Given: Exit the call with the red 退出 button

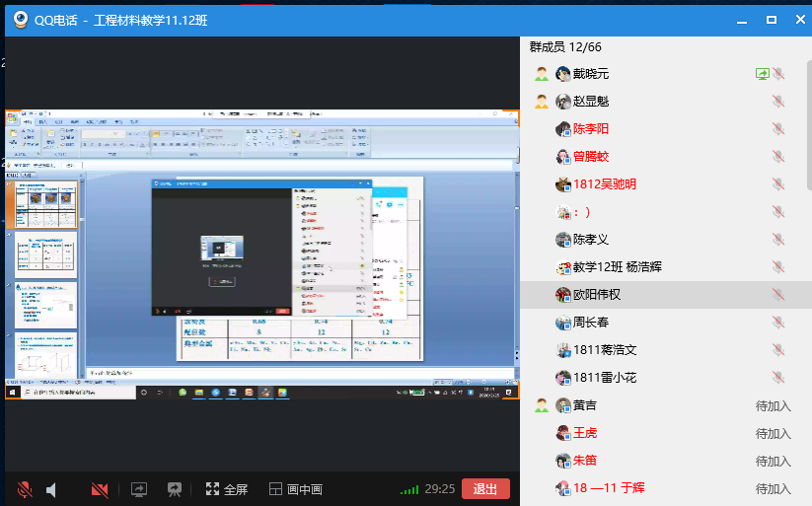Looking at the screenshot, I should [485, 488].
